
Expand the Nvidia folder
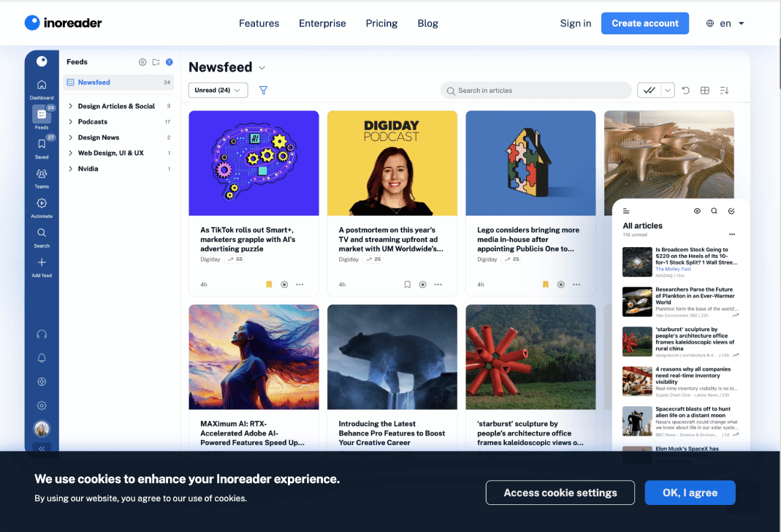[x=70, y=169]
